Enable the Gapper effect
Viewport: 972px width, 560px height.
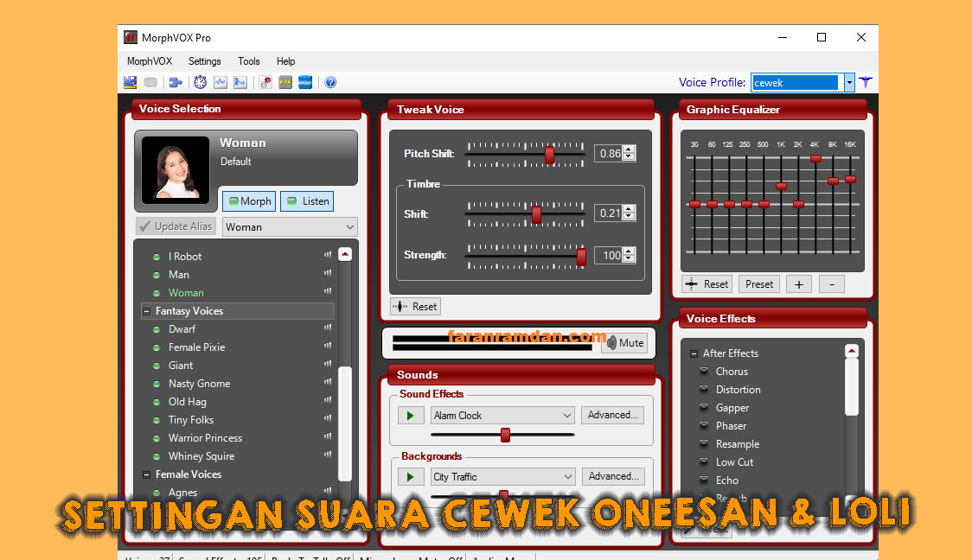pyautogui.click(x=704, y=408)
